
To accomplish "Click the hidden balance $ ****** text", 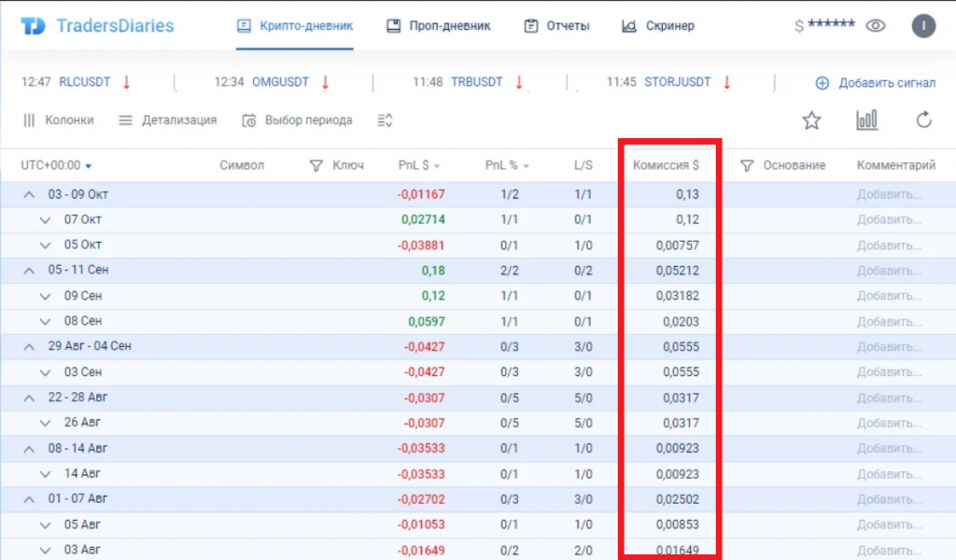I will click(x=825, y=25).
